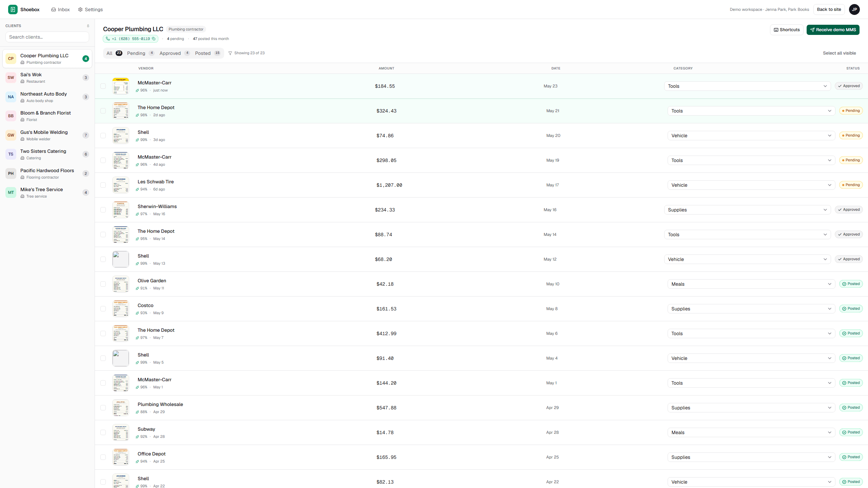The width and height of the screenshot is (868, 488).
Task: Open receipt thumbnail for McMaster-Carr $184.55
Action: (x=121, y=86)
